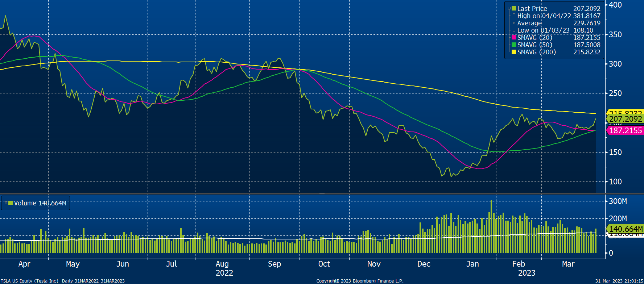Click the Volume 140.664M legend label
Viewport: 644px width, 284px height.
pyautogui.click(x=40, y=203)
